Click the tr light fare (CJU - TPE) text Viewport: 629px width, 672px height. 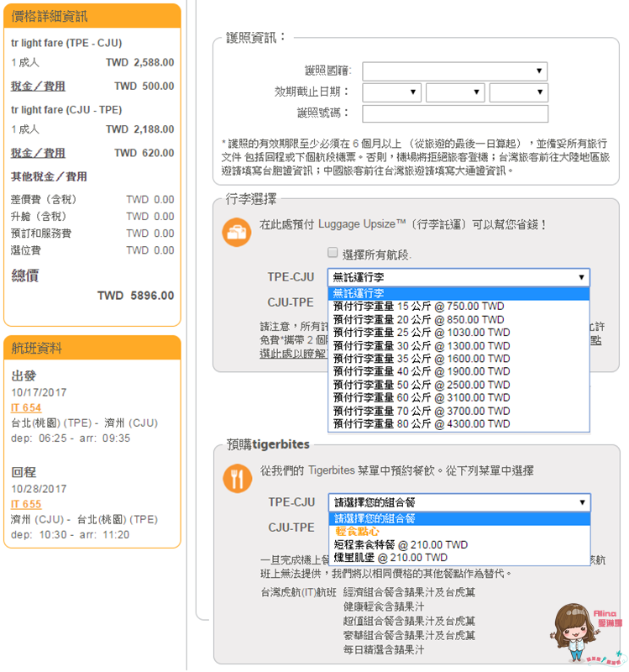[x=66, y=110]
